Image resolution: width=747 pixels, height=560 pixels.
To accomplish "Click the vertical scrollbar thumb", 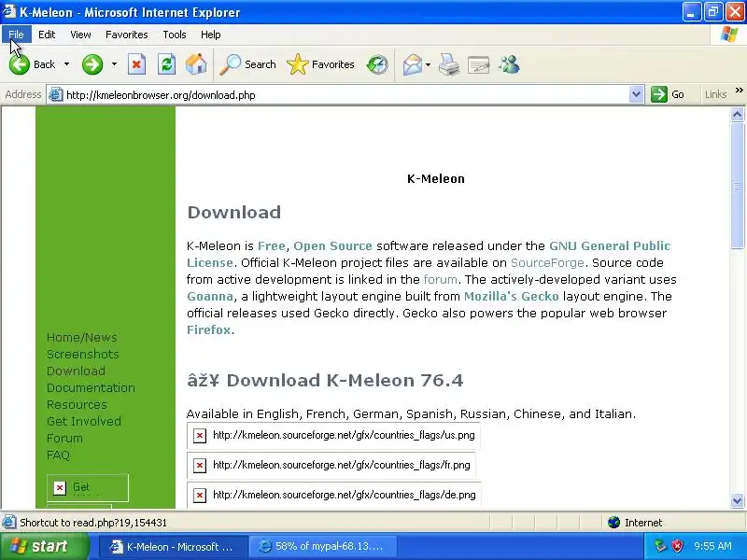I will (737, 185).
